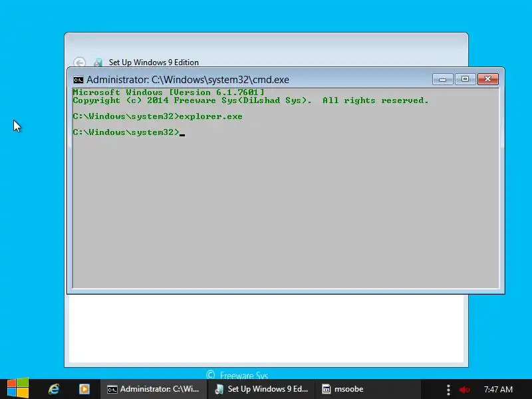Maximize the cmd.exe window

tap(465, 79)
